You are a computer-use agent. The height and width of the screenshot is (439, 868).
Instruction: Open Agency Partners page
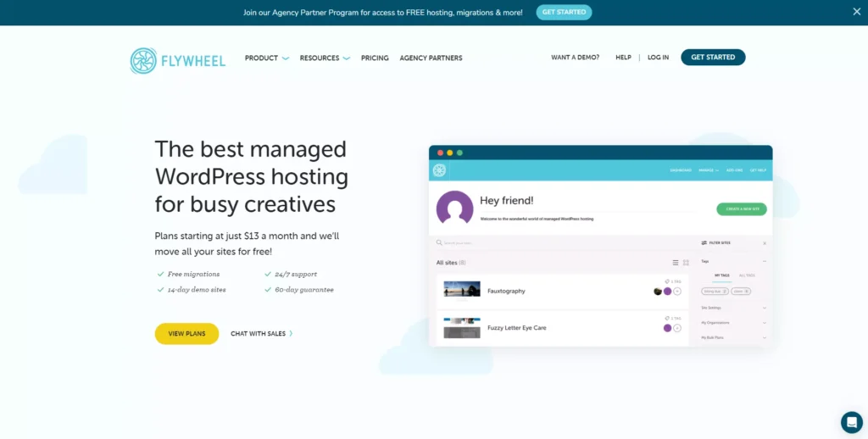431,58
